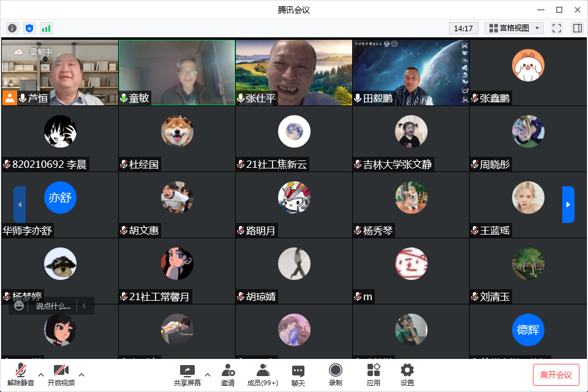
Task: Unmute microphone via 解除静音
Action: 21,374
